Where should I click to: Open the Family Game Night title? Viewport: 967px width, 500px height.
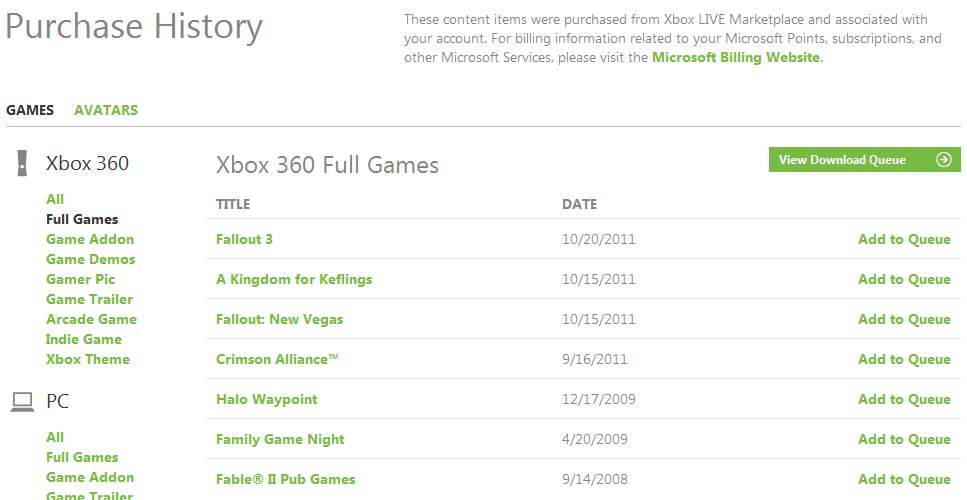(280, 440)
